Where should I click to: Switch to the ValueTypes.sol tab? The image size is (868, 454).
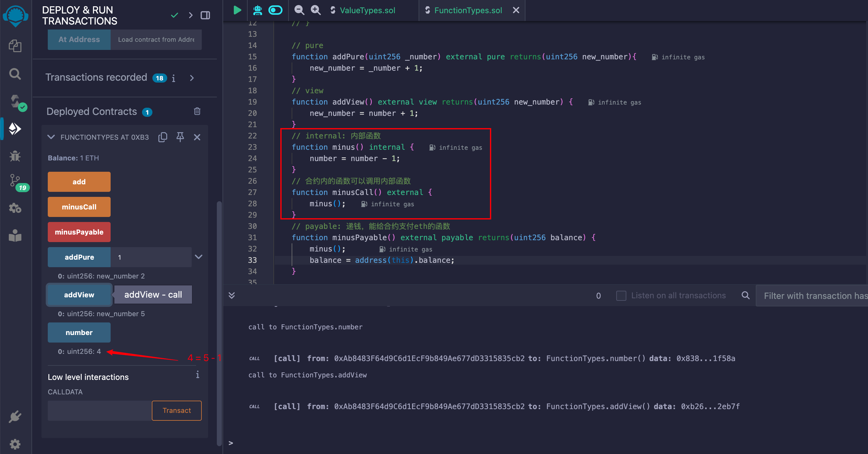pos(367,10)
